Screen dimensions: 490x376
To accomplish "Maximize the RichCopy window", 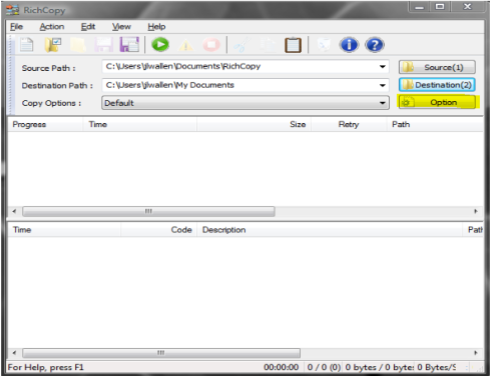I will (440, 7).
